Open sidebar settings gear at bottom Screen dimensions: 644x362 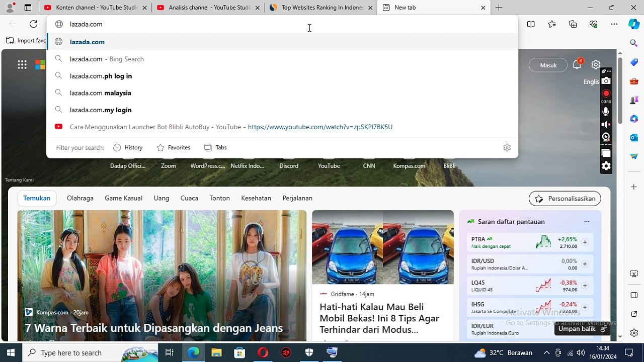[x=634, y=333]
